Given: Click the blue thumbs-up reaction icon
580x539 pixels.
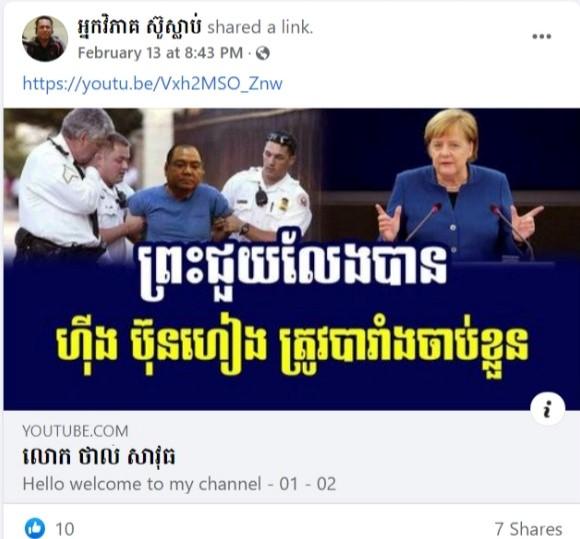Looking at the screenshot, I should tap(35, 528).
